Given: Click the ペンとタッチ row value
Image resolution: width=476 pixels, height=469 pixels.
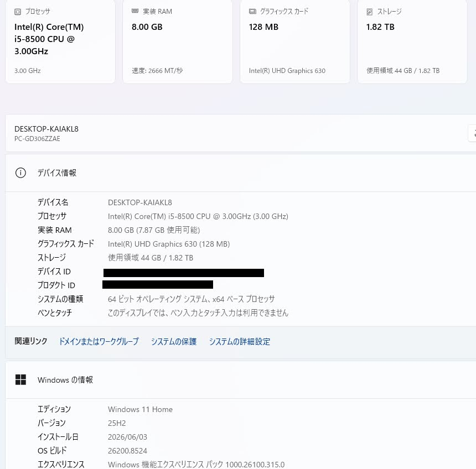Looking at the screenshot, I should (x=198, y=313).
